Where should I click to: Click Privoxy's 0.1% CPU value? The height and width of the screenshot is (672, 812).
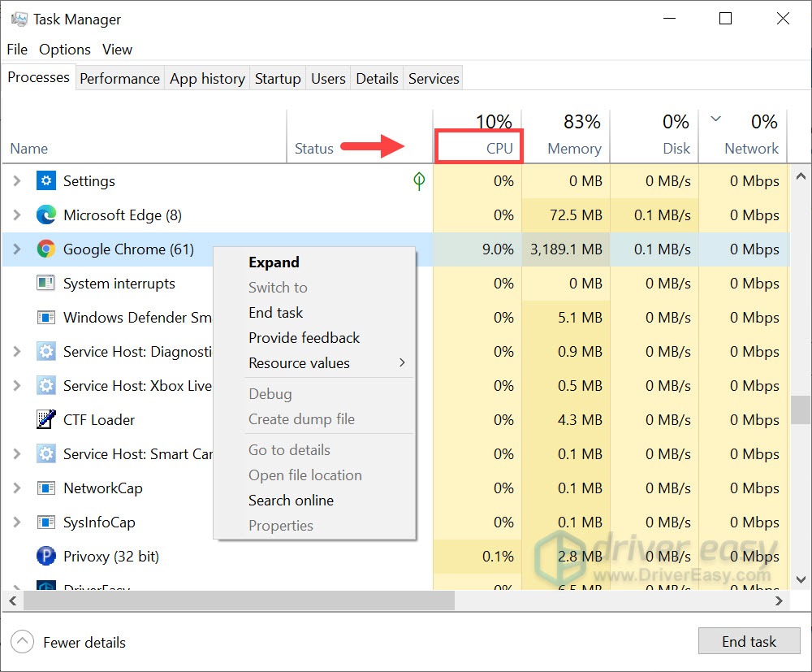point(498,557)
